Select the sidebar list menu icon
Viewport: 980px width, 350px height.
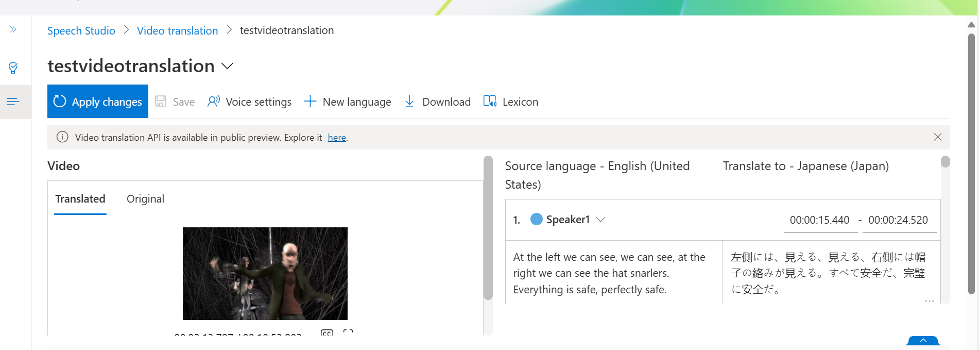point(13,102)
